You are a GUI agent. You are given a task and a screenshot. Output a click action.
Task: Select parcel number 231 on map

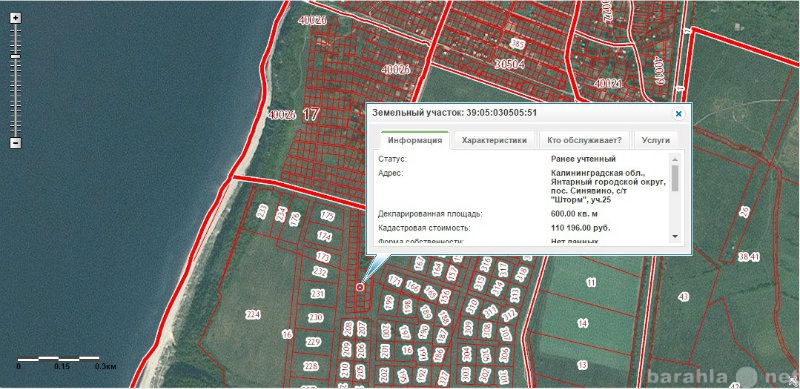(x=317, y=294)
